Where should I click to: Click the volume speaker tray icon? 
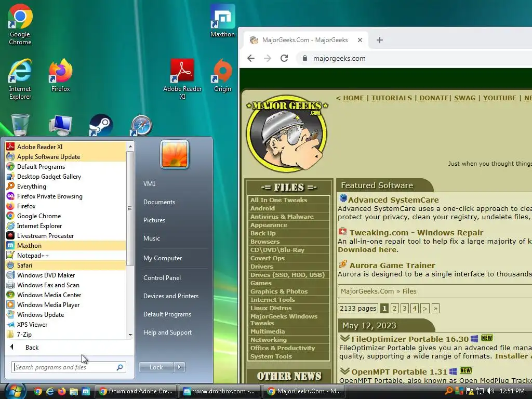tap(490, 391)
